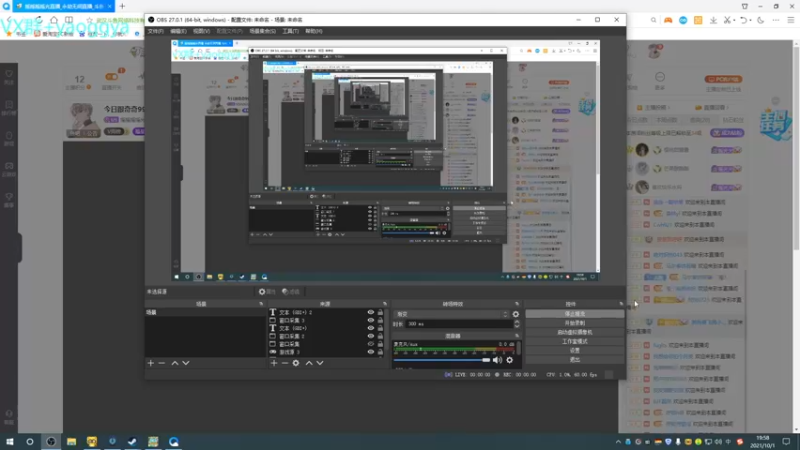Screen dimensions: 800x450
Task: Toggle visibility of the 游戏源 3 source
Action: point(371,352)
